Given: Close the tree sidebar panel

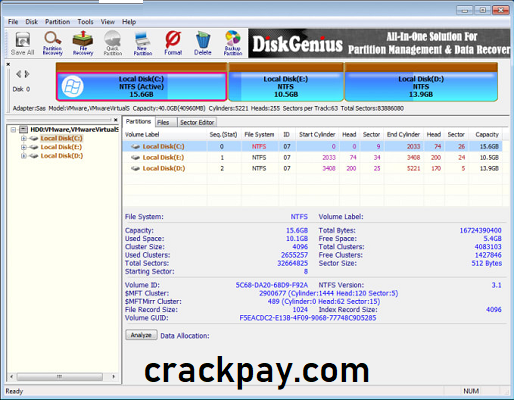Looking at the screenshot, I should pos(116,120).
